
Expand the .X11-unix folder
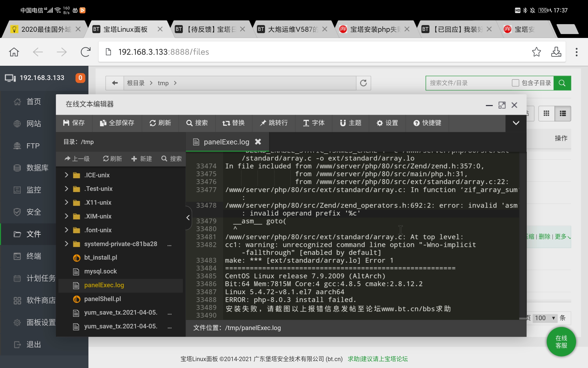66,202
